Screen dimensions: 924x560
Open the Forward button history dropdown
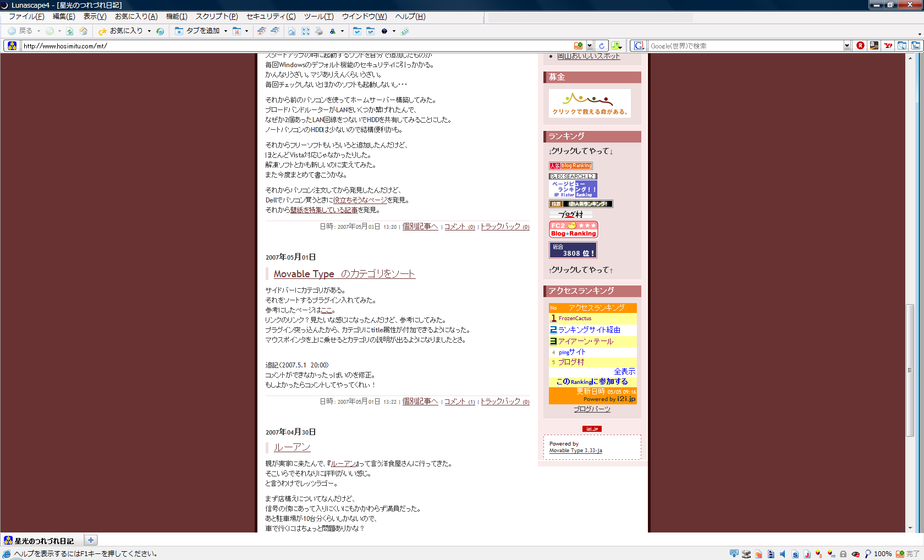coord(59,31)
